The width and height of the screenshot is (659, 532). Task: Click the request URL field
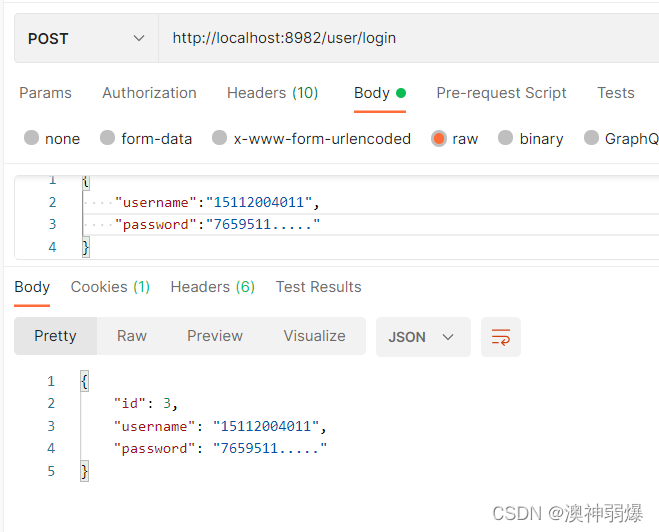(x=409, y=38)
